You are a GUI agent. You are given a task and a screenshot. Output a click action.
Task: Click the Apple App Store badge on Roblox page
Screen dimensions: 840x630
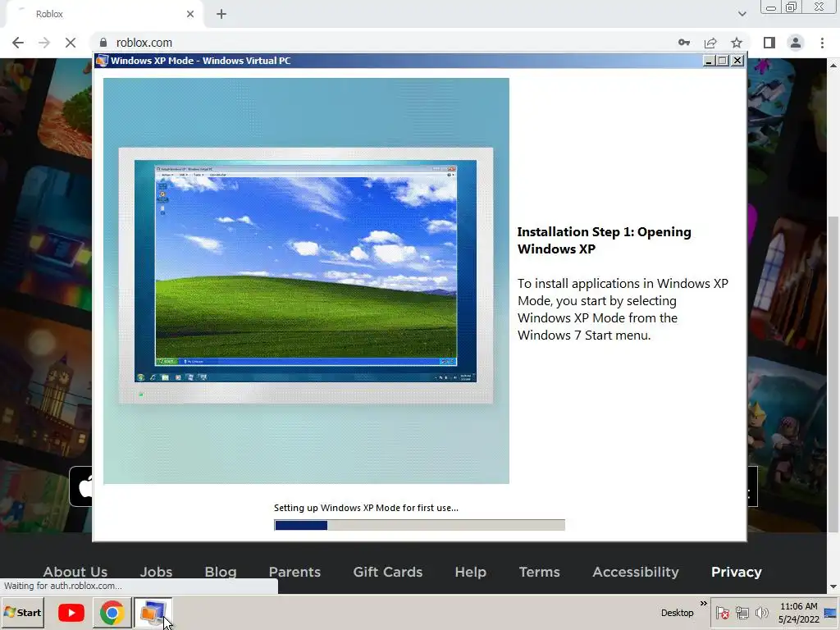81,486
